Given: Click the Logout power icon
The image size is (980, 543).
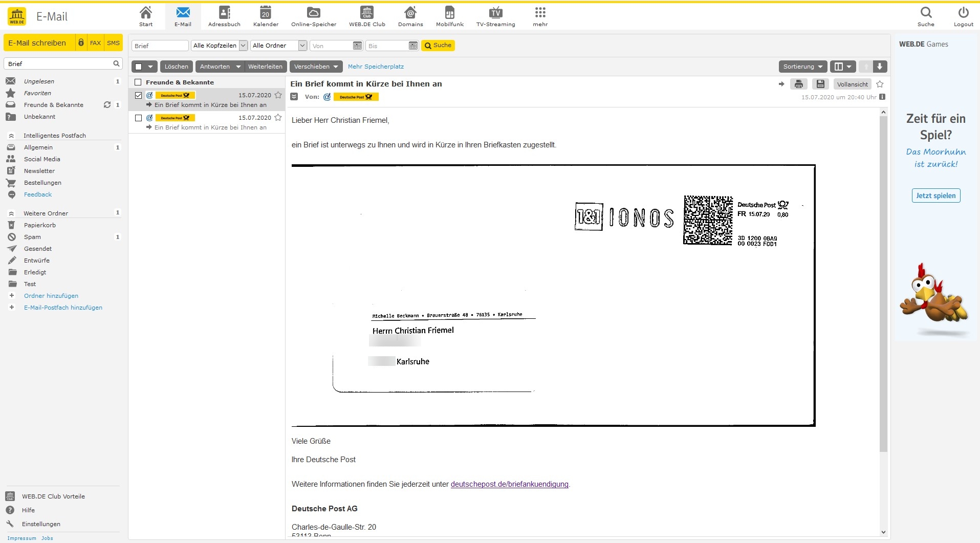Looking at the screenshot, I should click(963, 16).
